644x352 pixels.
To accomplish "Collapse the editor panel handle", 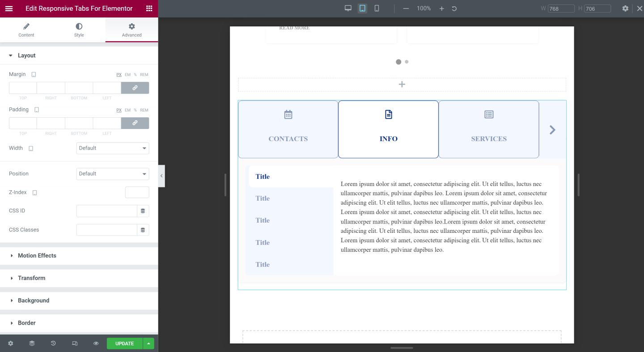I will pyautogui.click(x=161, y=176).
